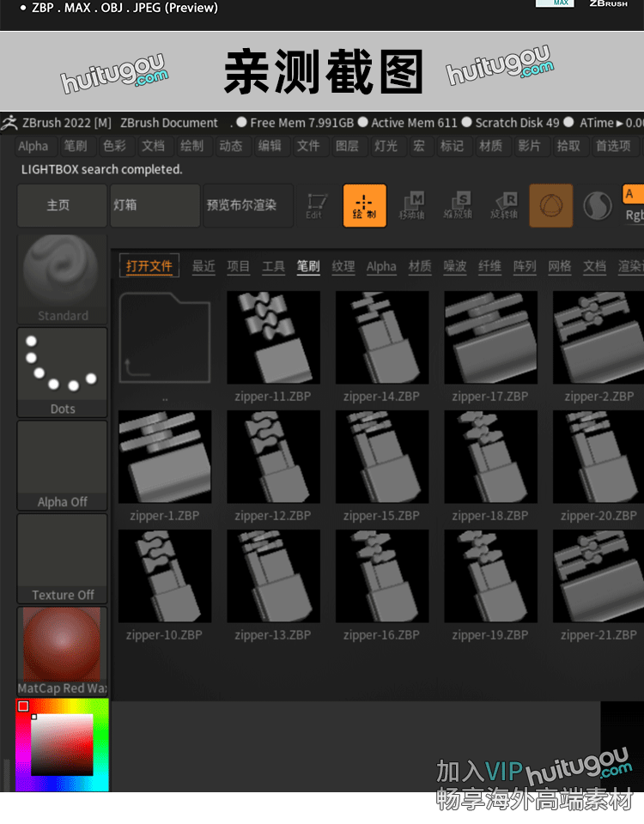Click the 灯箱 button
The width and height of the screenshot is (644, 824).
[x=155, y=205]
